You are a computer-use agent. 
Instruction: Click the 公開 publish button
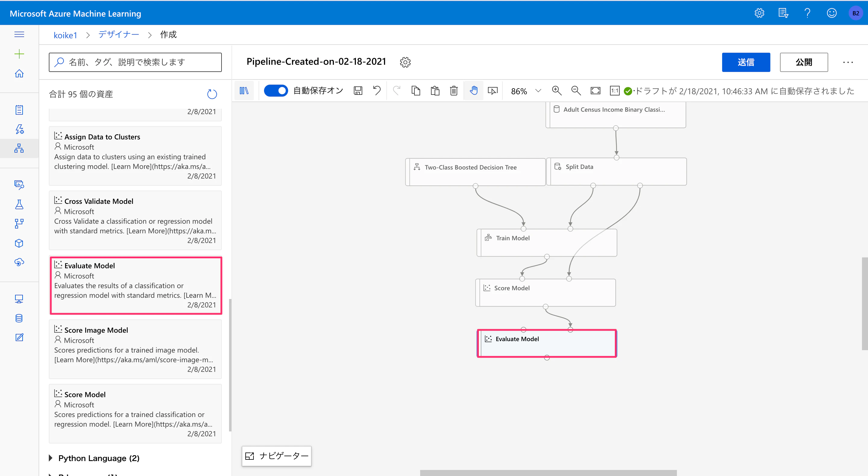click(804, 62)
